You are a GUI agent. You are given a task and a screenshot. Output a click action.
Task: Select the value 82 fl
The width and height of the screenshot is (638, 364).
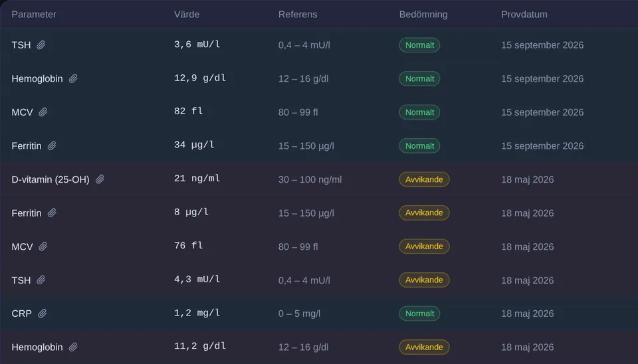(188, 112)
